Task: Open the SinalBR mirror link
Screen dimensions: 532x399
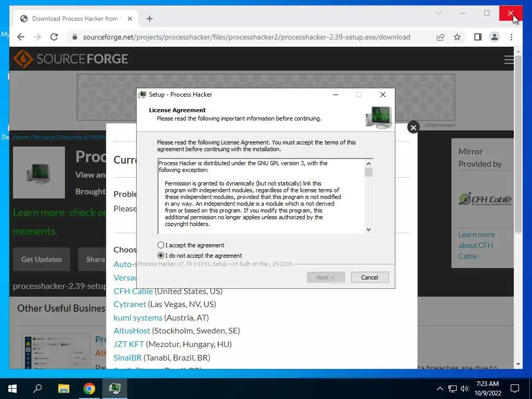Action: 128,357
